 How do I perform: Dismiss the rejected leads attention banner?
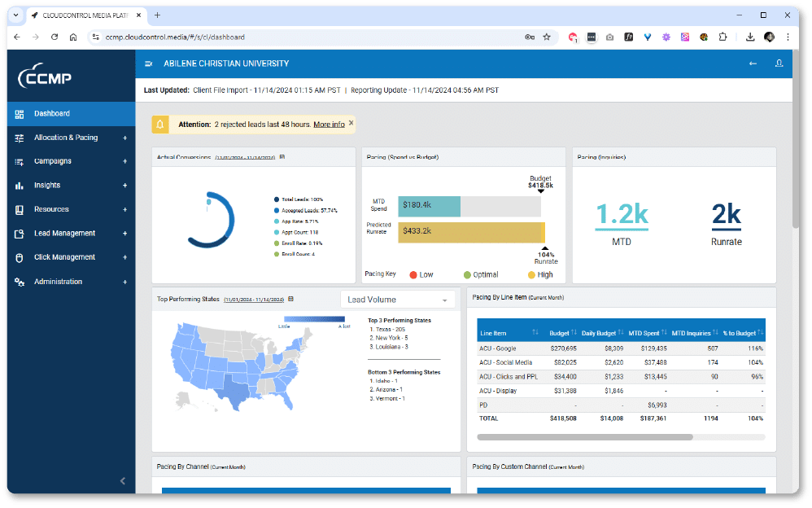tap(351, 123)
